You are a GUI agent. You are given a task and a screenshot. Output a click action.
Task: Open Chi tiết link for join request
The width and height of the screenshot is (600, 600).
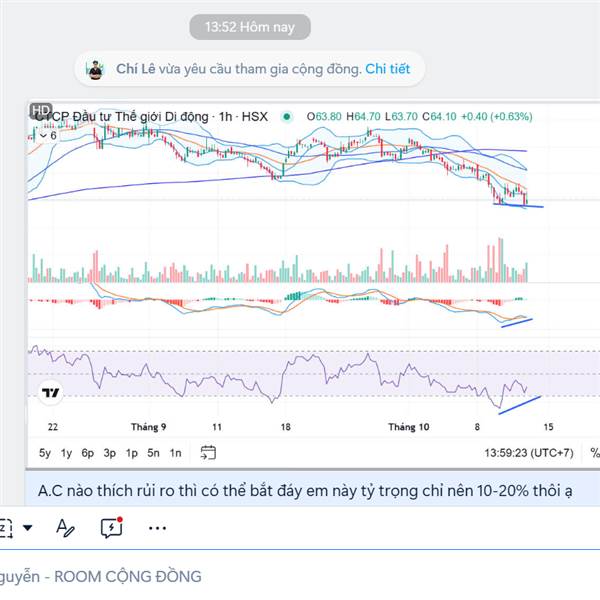coord(387,69)
